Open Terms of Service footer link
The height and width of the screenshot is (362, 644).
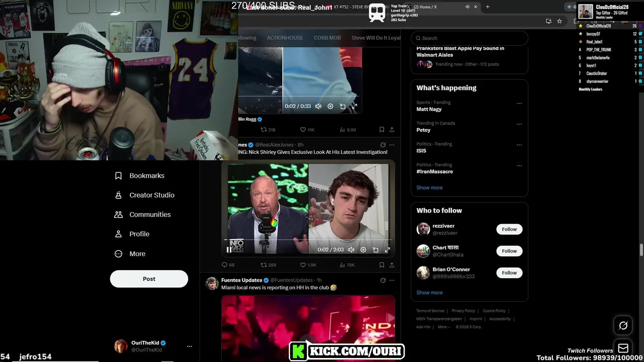[430, 311]
